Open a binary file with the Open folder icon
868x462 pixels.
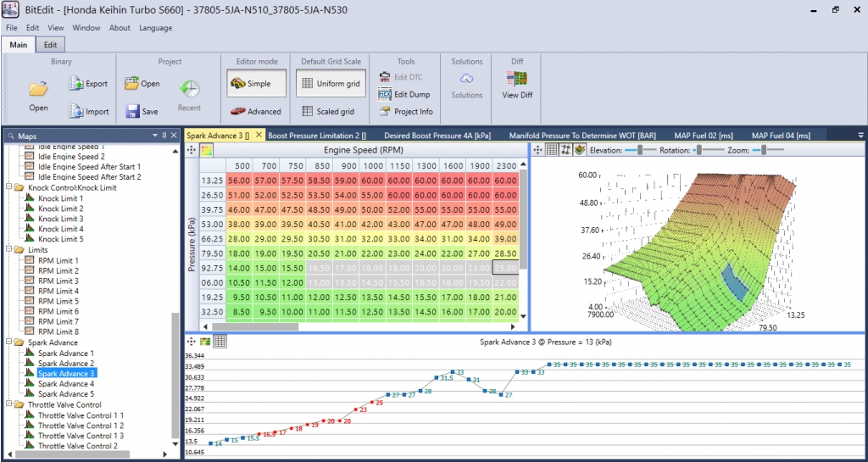[x=39, y=88]
